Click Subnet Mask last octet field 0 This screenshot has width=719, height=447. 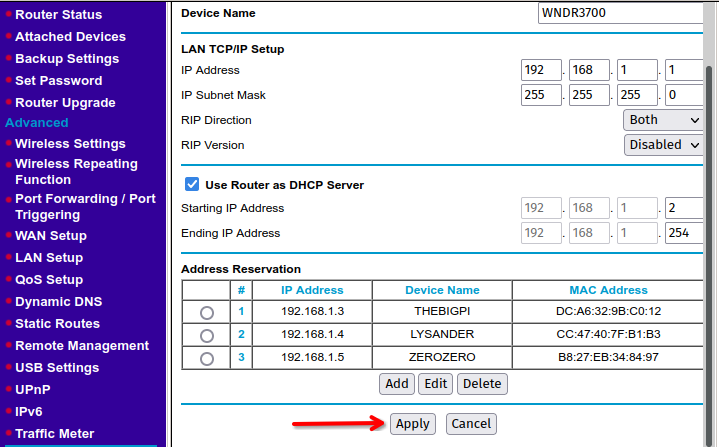point(684,95)
